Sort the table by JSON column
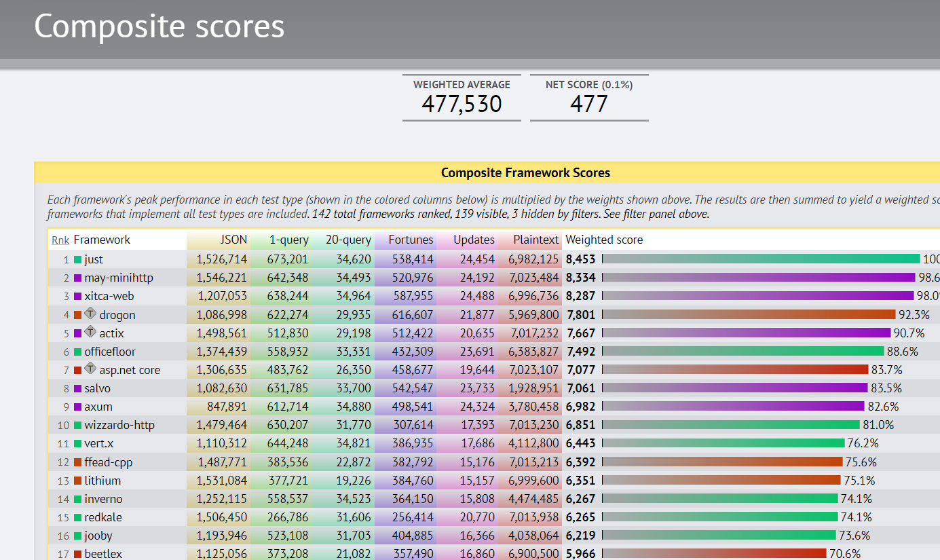940x560 pixels. tap(233, 240)
